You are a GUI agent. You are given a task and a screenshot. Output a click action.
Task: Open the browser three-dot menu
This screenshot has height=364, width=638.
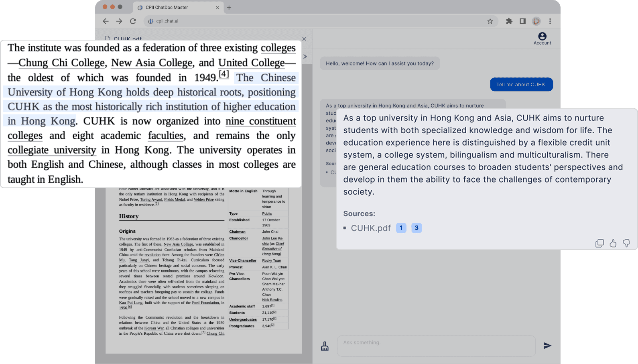(550, 21)
